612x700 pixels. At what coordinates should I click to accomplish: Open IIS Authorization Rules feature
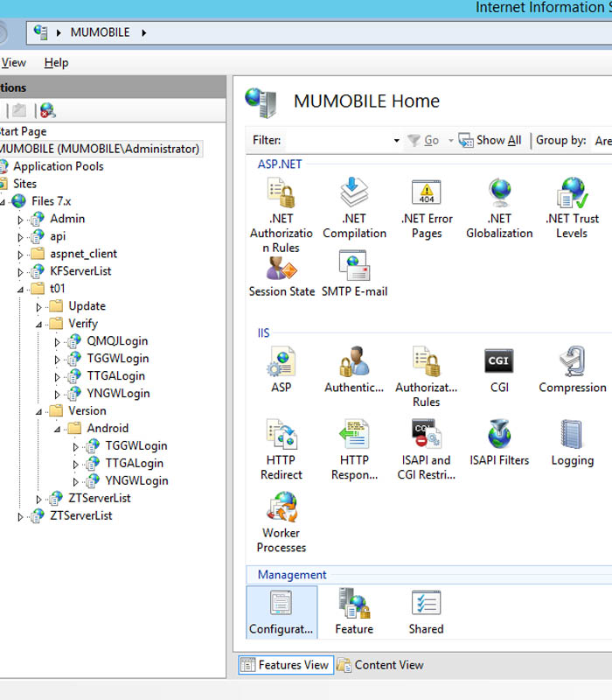pos(427,376)
